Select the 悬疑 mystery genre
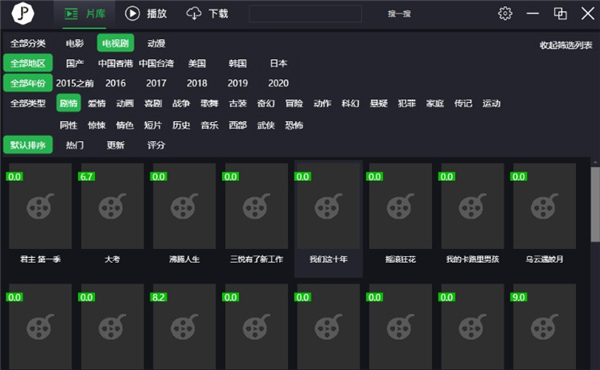The height and width of the screenshot is (370, 600). pyautogui.click(x=378, y=103)
